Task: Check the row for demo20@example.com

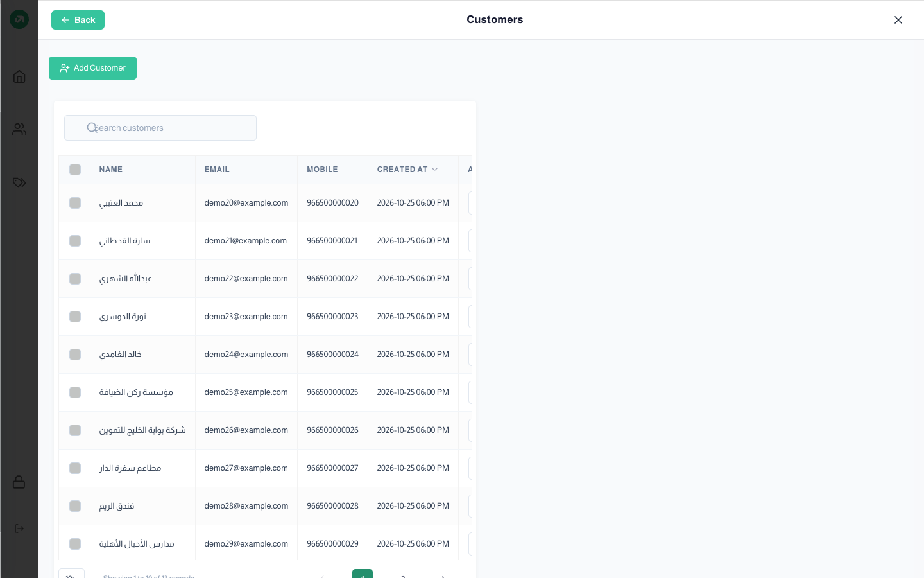Action: pyautogui.click(x=75, y=203)
